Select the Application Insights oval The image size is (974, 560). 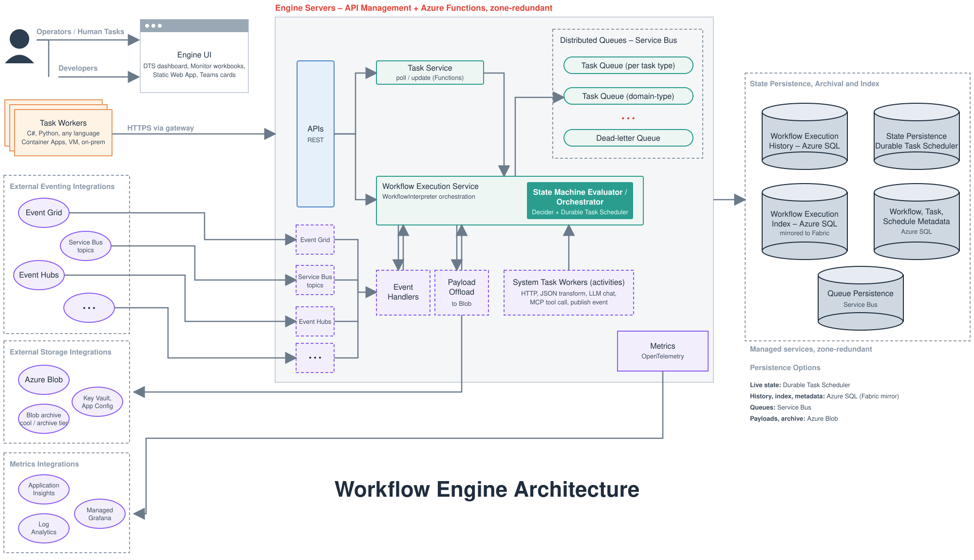[44, 489]
